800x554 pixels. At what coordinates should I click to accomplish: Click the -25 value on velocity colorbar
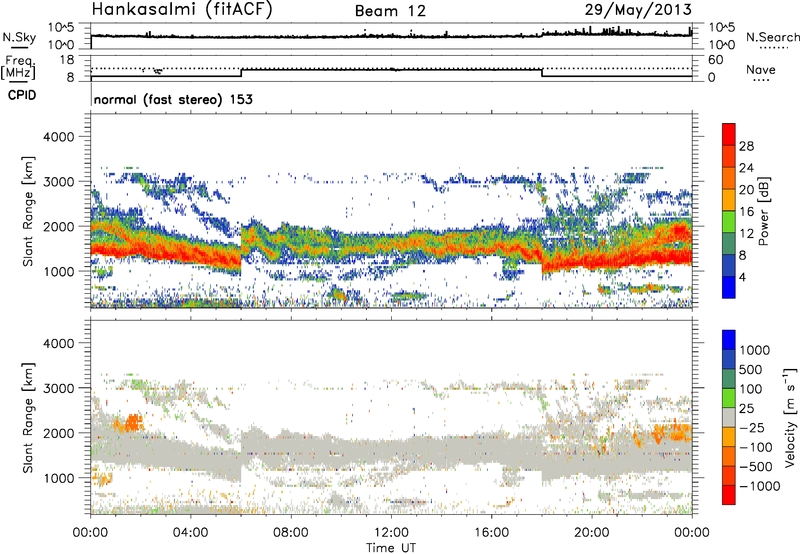[754, 427]
